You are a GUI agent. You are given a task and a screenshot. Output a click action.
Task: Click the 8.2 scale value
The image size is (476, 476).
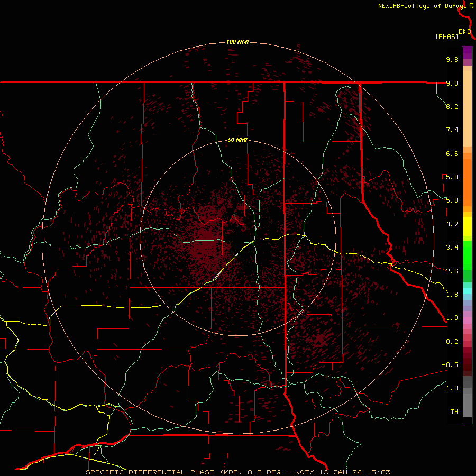click(452, 106)
